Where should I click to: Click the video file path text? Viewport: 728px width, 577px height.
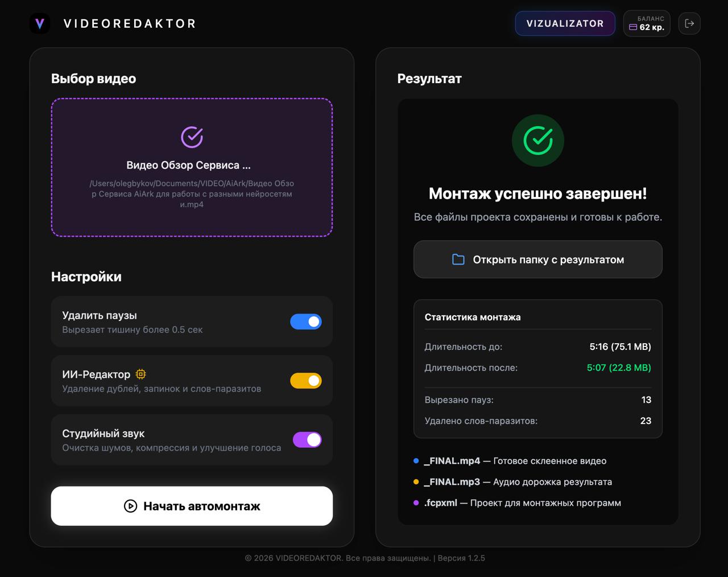[x=192, y=193]
